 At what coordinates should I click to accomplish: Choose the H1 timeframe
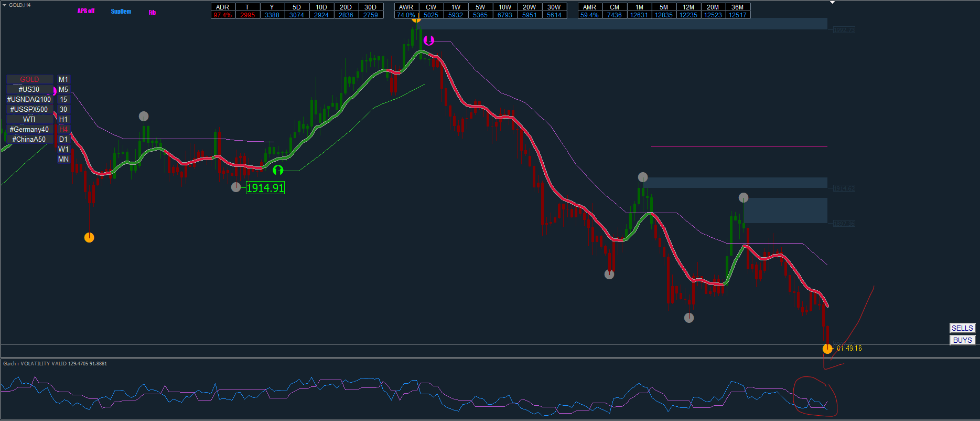[x=63, y=119]
